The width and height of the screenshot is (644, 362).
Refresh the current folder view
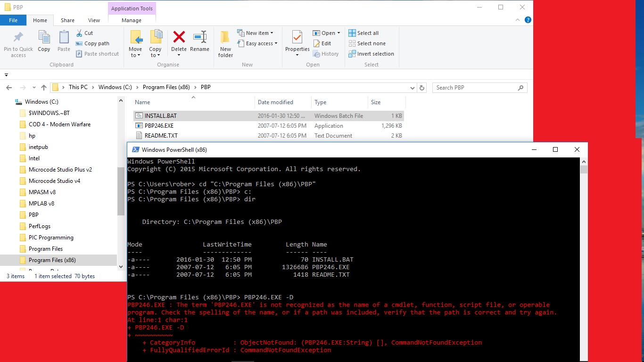click(422, 88)
